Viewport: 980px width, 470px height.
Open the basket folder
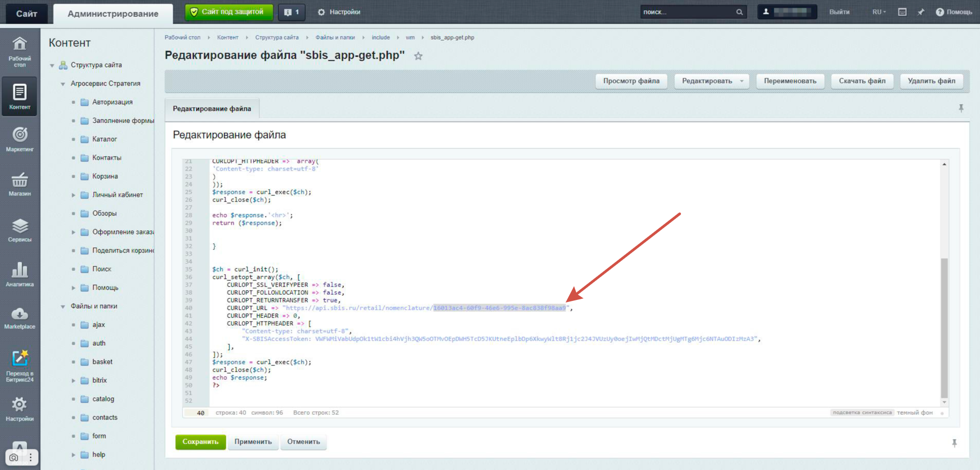97,362
